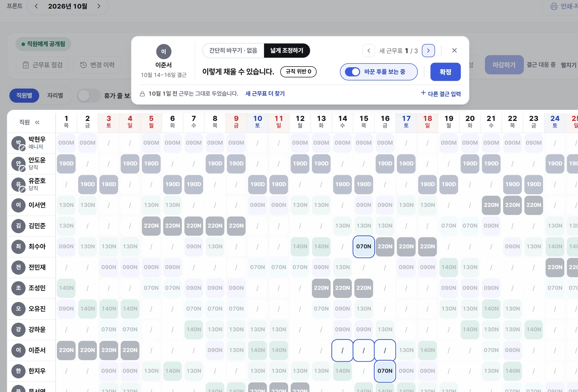The width and height of the screenshot is (578, 392).
Task: Click 김민준 avatar icon
Action: pyautogui.click(x=18, y=226)
